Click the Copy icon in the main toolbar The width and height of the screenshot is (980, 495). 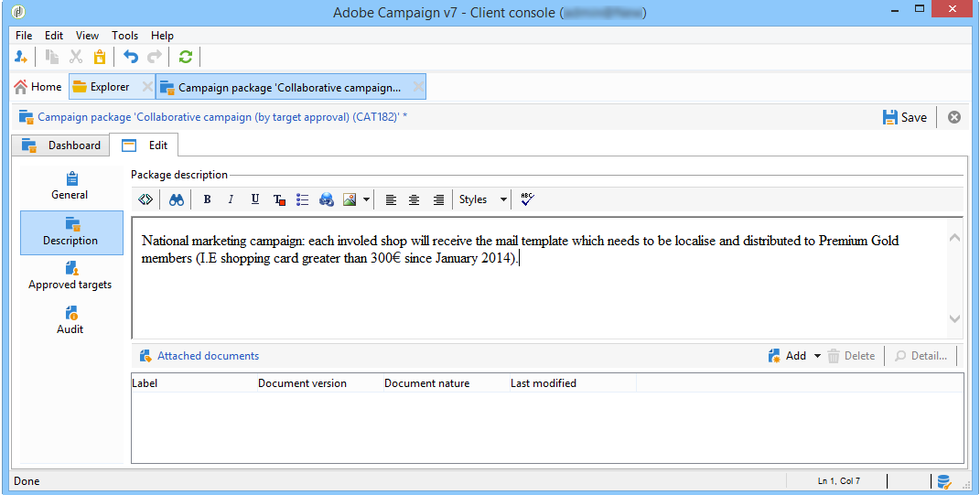[x=52, y=57]
